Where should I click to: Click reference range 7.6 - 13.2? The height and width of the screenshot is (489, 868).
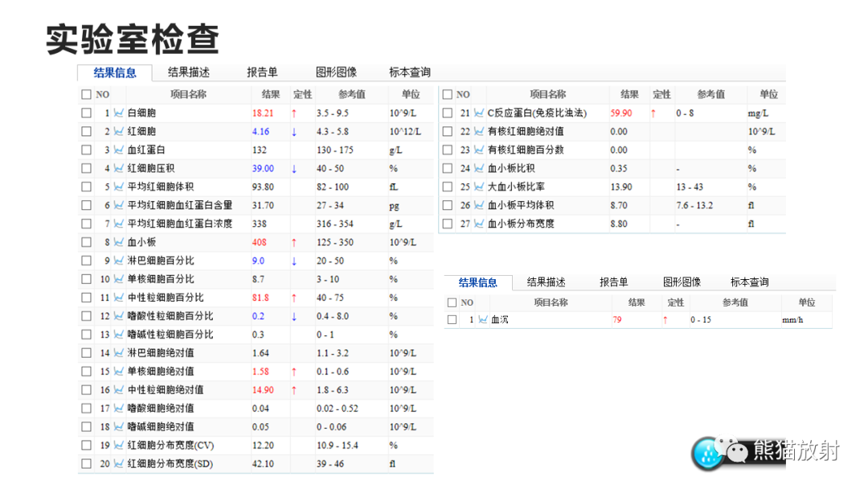[x=694, y=205]
